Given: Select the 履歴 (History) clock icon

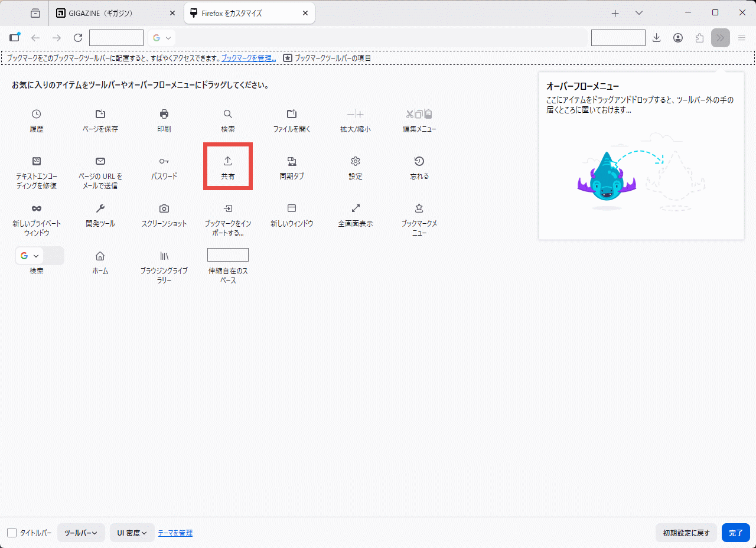Looking at the screenshot, I should 37,114.
